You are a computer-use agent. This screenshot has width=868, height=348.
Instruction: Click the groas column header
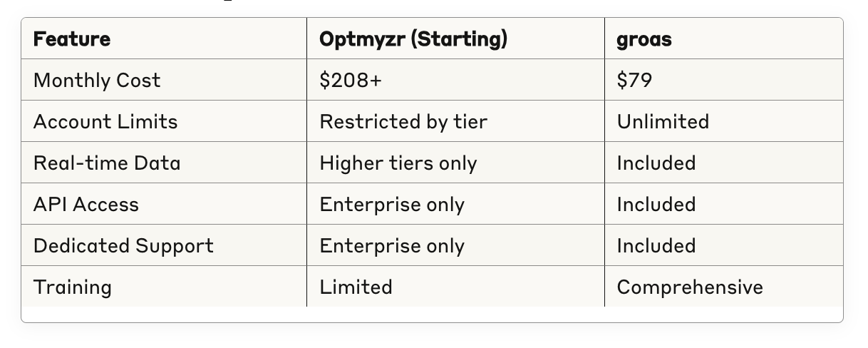(644, 39)
